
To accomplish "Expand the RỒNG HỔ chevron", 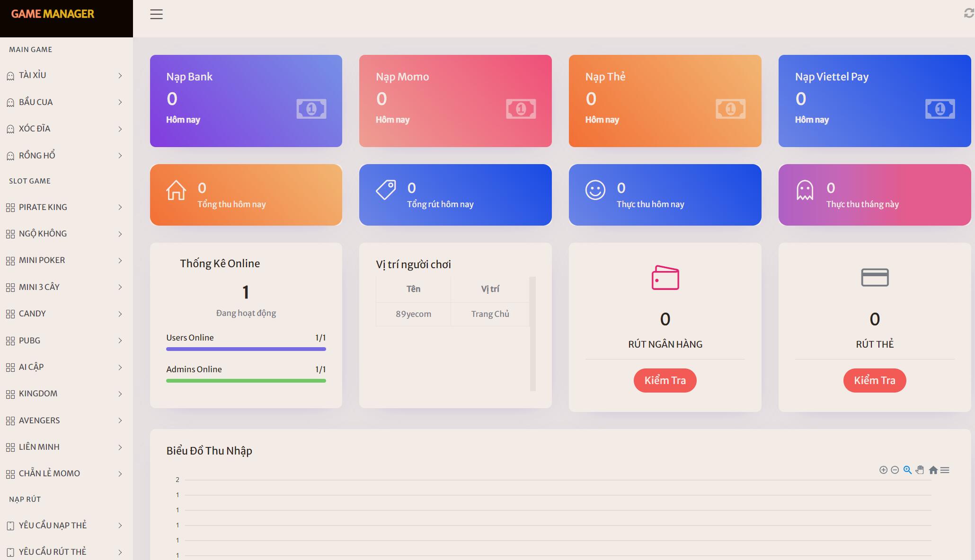I will [120, 156].
